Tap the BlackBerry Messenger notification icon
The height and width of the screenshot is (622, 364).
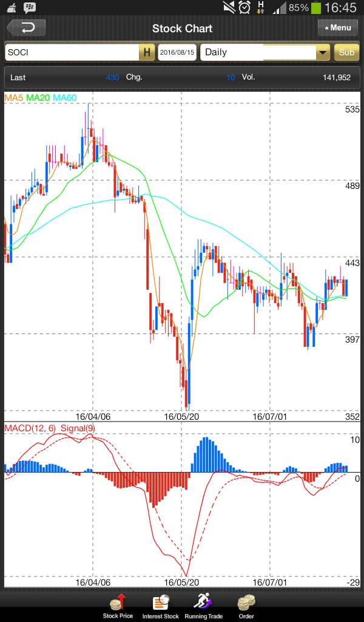coord(29,7)
